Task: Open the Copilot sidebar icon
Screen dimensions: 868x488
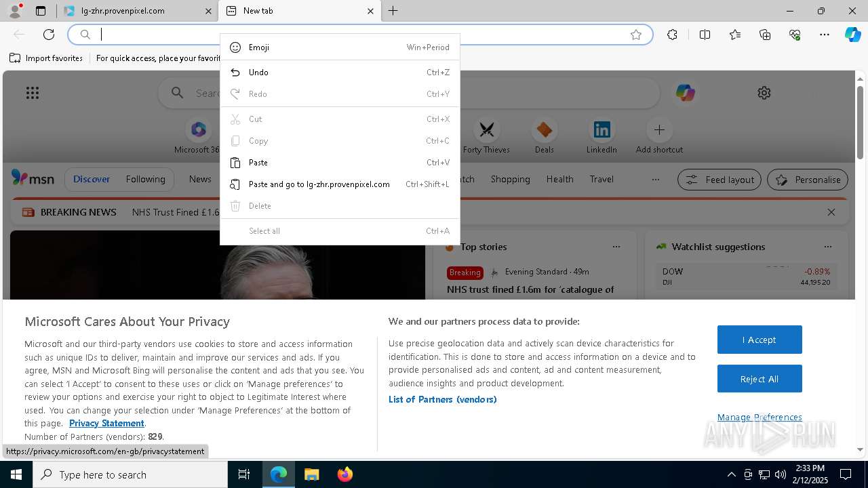Action: tap(852, 35)
